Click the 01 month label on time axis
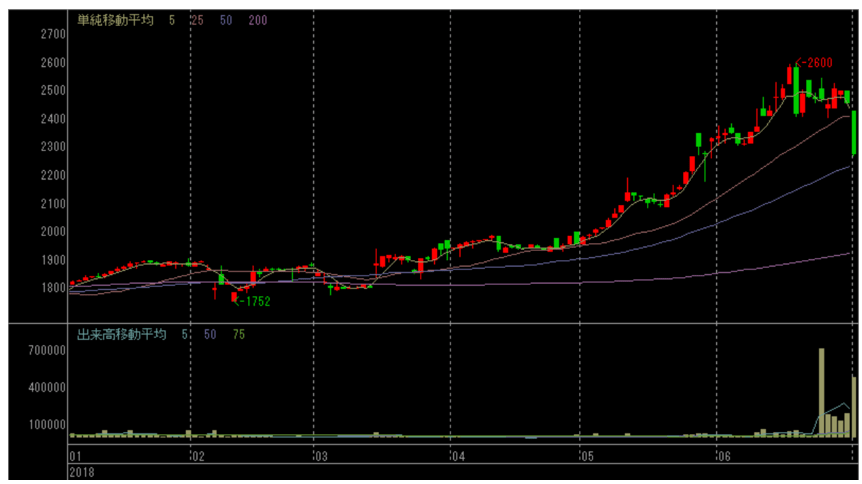 (x=75, y=456)
